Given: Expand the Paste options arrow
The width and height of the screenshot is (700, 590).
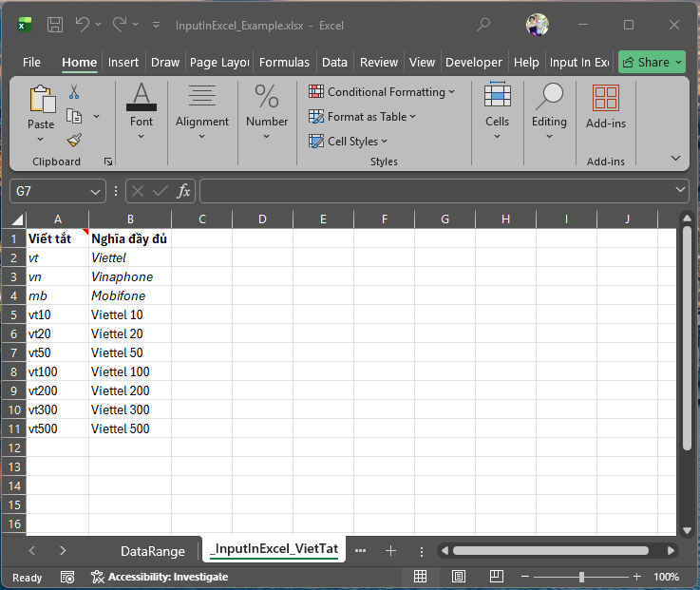Looking at the screenshot, I should click(x=41, y=139).
